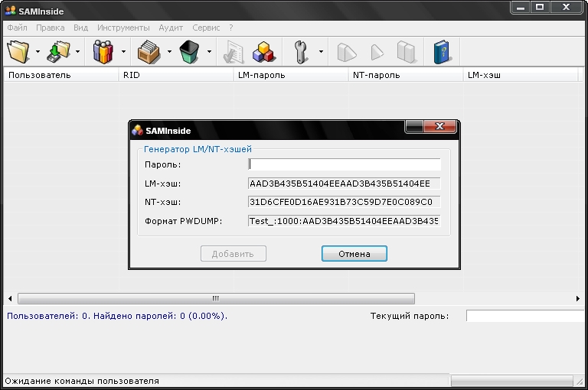Expand dropdown arrow beside wrench icon
Viewport: 588px width, 390px height.
[321, 52]
